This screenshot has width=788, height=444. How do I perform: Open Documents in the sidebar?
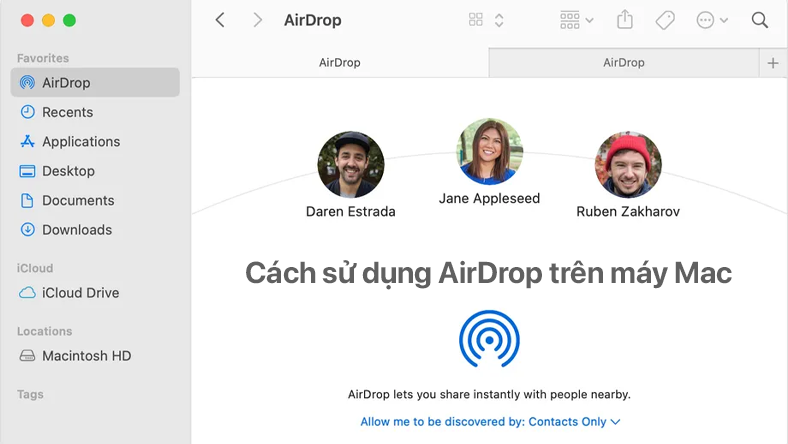click(95, 201)
